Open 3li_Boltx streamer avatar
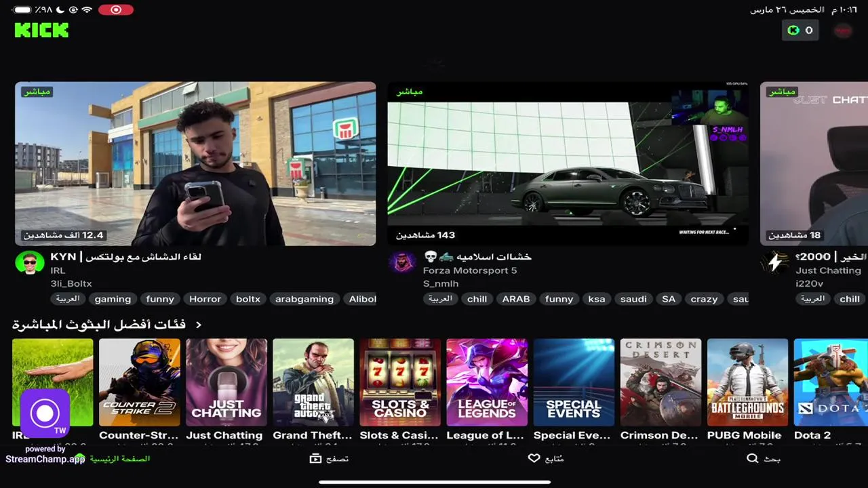 point(29,263)
